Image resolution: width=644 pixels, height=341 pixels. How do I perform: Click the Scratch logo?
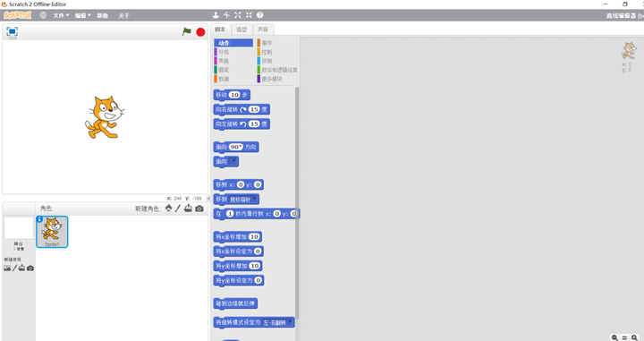[x=17, y=15]
